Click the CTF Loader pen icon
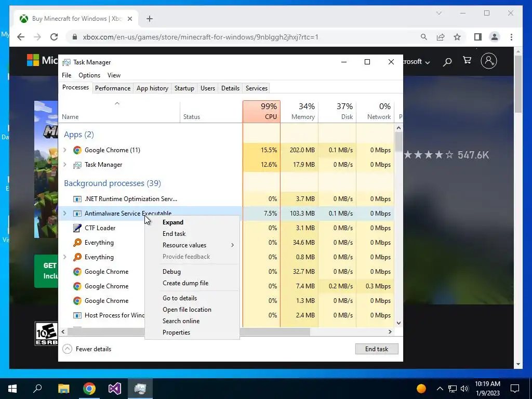The width and height of the screenshot is (532, 399). click(77, 228)
